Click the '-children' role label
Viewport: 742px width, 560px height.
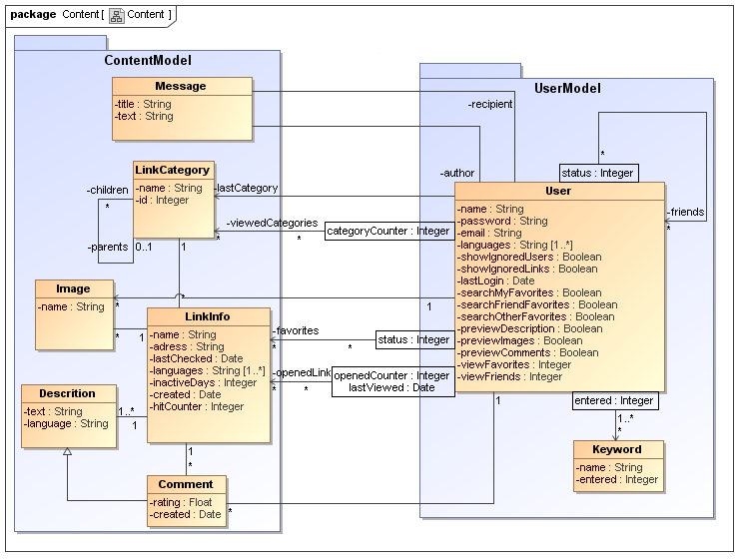point(108,190)
